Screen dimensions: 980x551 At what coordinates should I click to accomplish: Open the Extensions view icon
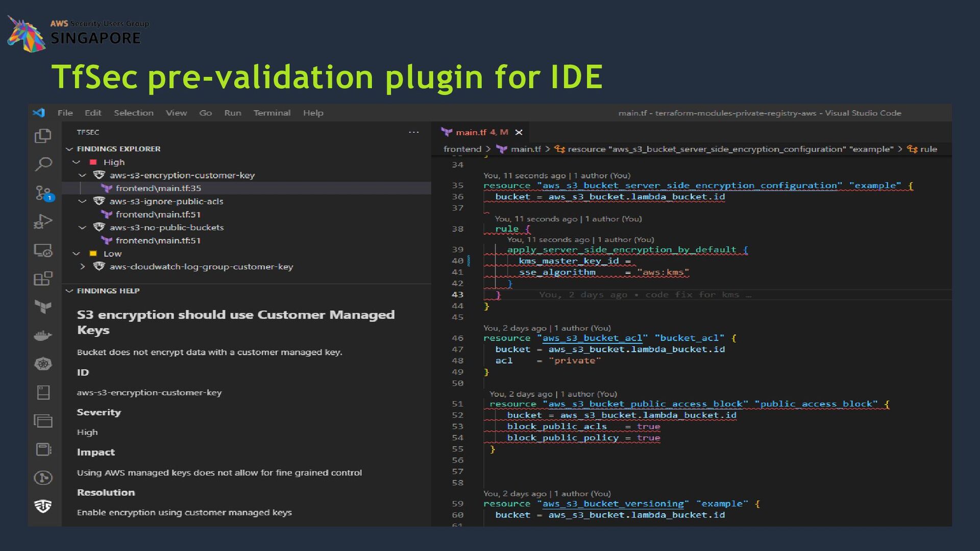[x=43, y=279]
